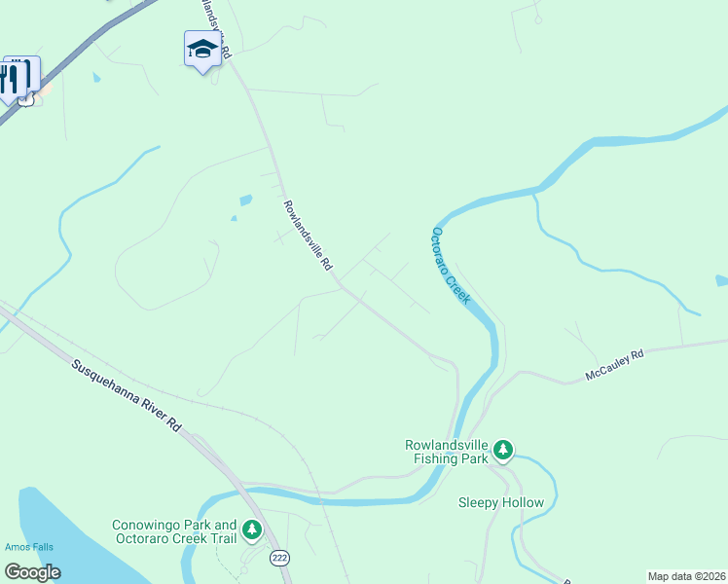This screenshot has height=584, width=728.
Task: Click the school graduation cap marker
Action: pos(202,50)
